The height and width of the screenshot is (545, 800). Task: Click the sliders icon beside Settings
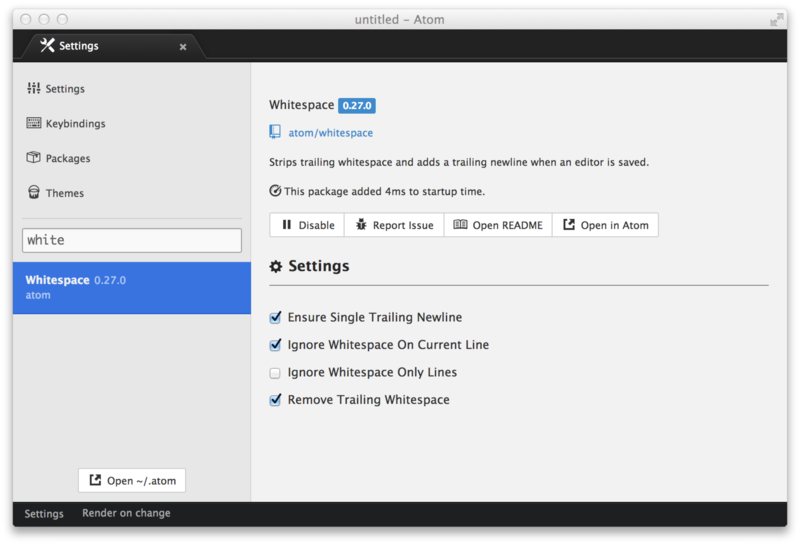tap(34, 89)
